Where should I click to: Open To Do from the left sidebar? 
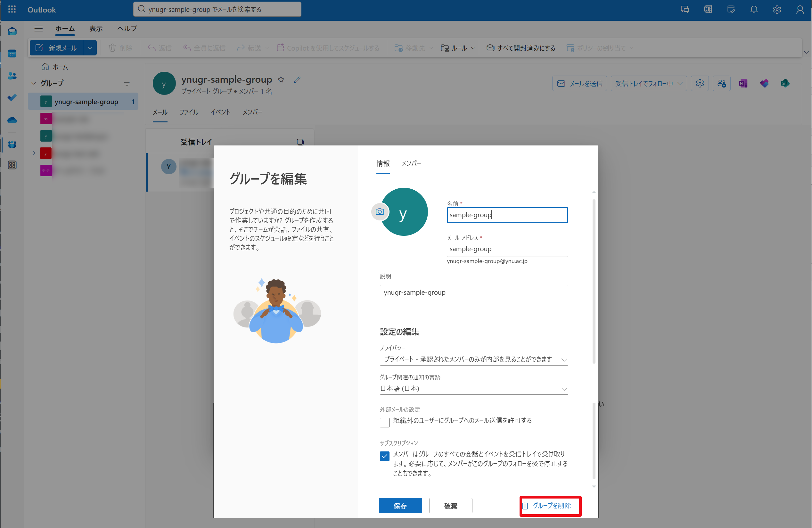12,98
